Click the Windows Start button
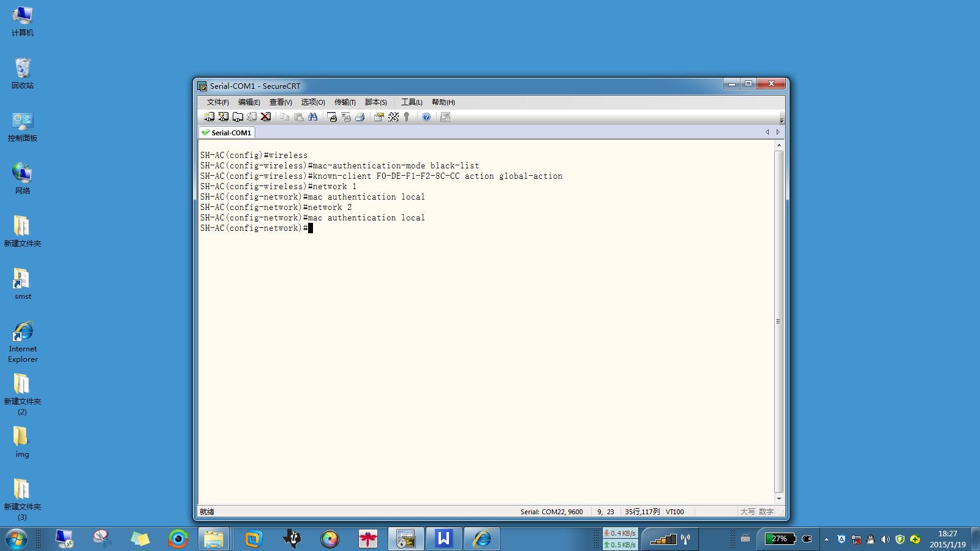Image resolution: width=980 pixels, height=551 pixels. click(x=17, y=539)
